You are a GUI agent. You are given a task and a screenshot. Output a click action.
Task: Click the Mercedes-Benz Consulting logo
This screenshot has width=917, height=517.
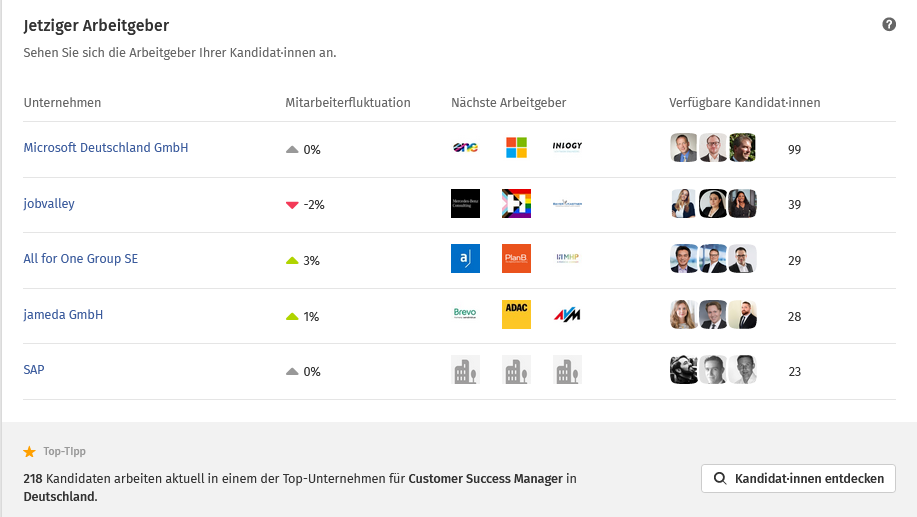pos(465,204)
